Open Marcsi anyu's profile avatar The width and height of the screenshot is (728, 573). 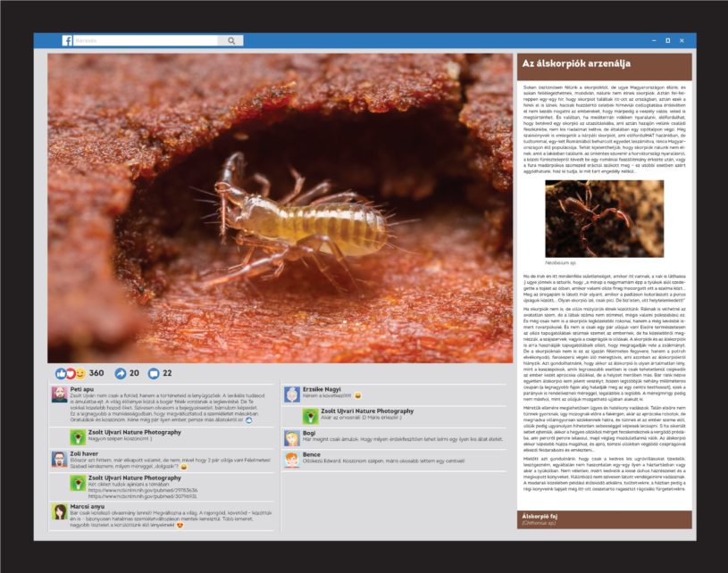click(59, 511)
